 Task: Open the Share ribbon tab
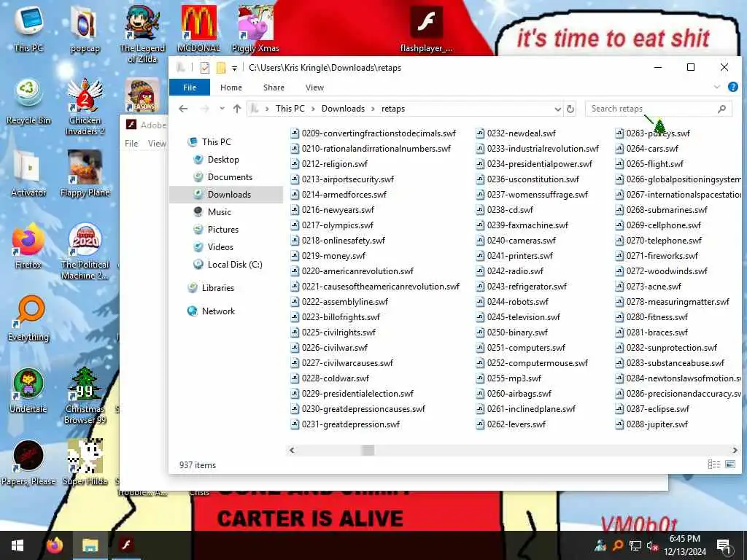coord(274,87)
